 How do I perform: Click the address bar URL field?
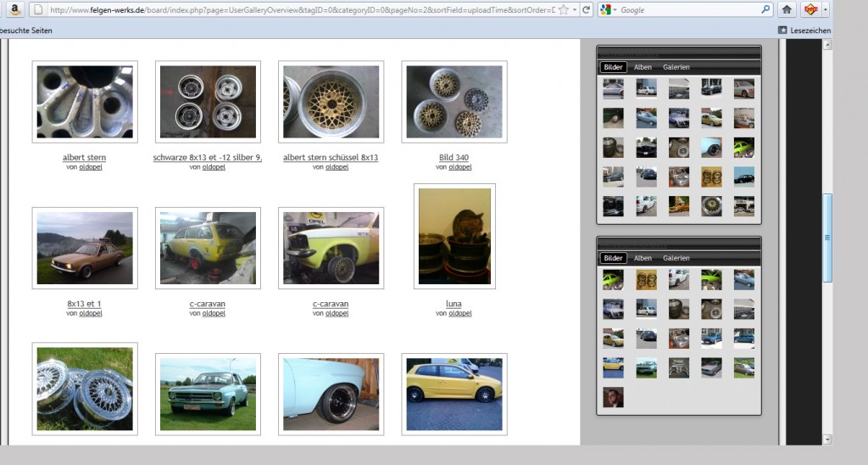tap(297, 9)
